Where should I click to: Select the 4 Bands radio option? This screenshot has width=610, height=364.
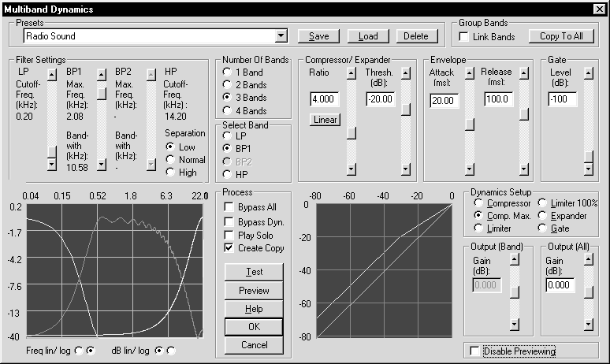tap(229, 111)
